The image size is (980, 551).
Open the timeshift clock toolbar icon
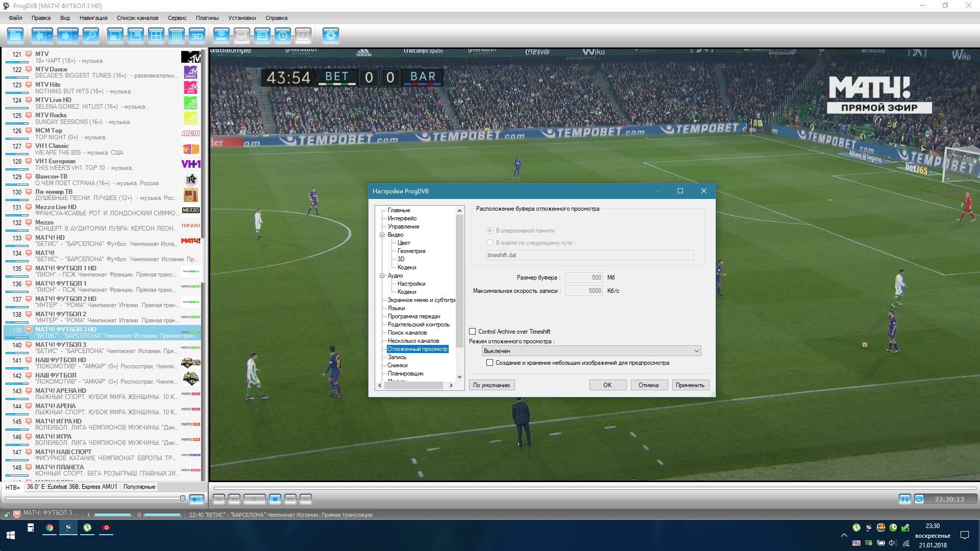coord(282,36)
